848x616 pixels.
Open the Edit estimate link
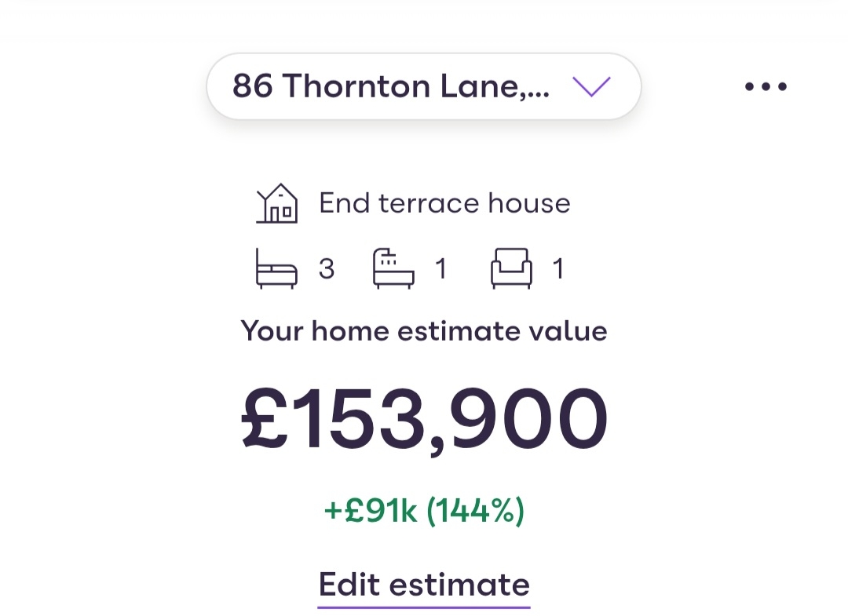(424, 585)
